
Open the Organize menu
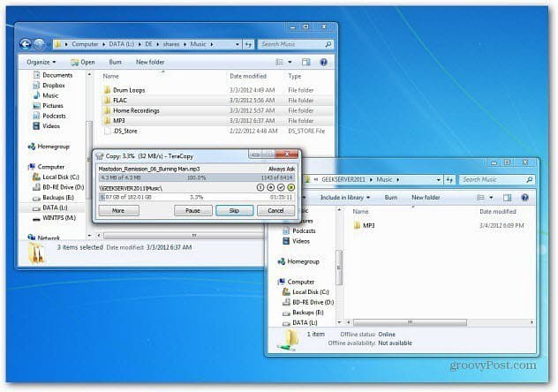coord(41,63)
